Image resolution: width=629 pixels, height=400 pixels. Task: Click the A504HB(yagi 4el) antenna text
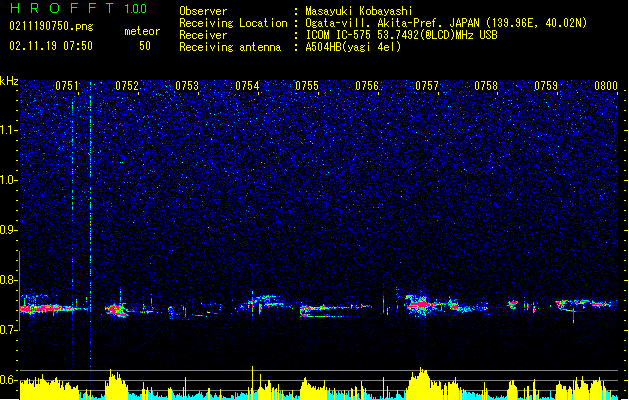click(353, 47)
